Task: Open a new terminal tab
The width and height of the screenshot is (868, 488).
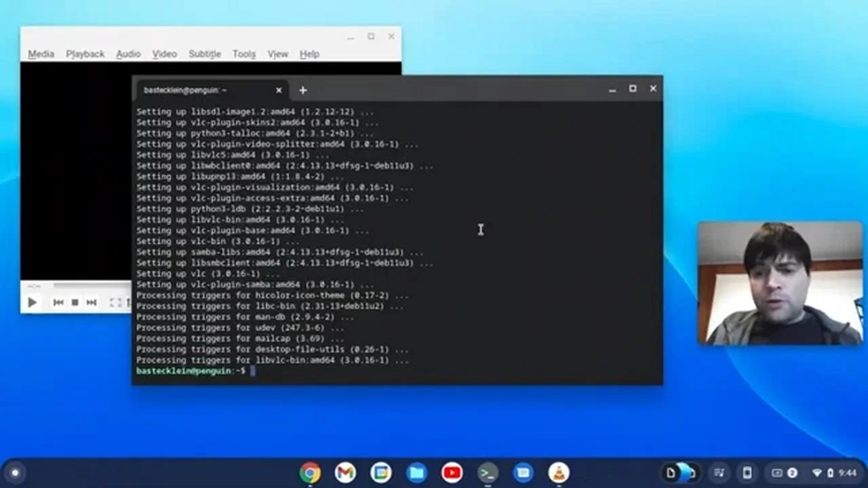Action: [x=302, y=89]
